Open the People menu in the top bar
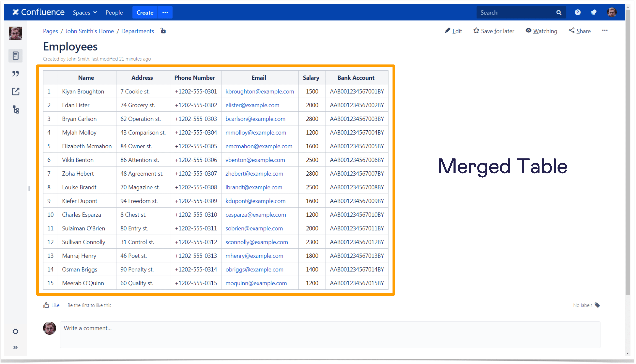The image size is (636, 364). [114, 12]
